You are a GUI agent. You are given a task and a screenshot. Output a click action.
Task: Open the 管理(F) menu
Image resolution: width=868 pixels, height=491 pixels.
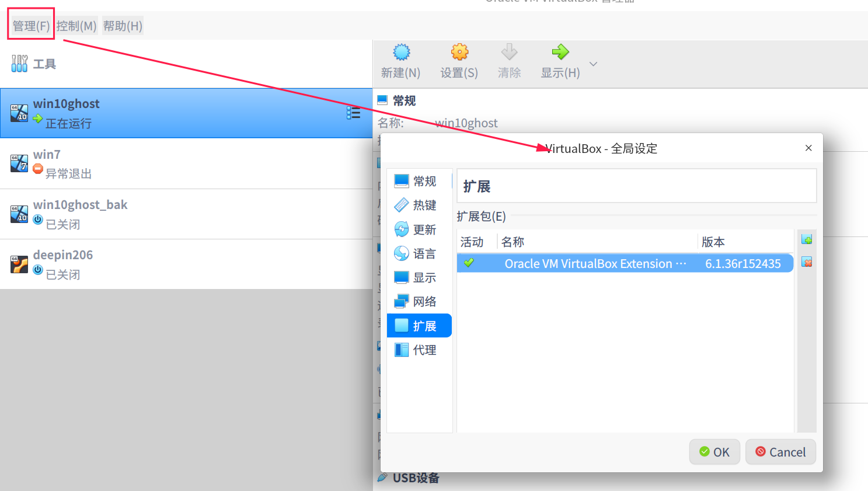tap(32, 26)
